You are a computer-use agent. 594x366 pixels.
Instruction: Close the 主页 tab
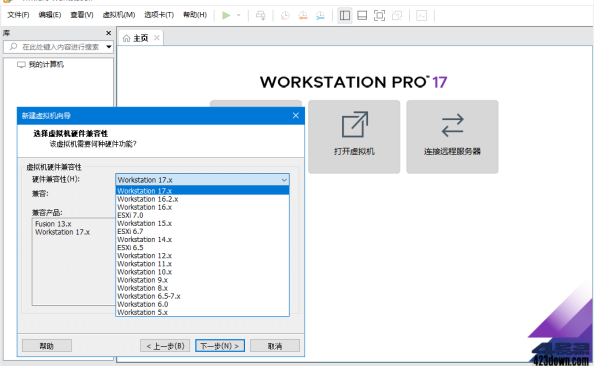click(x=156, y=38)
